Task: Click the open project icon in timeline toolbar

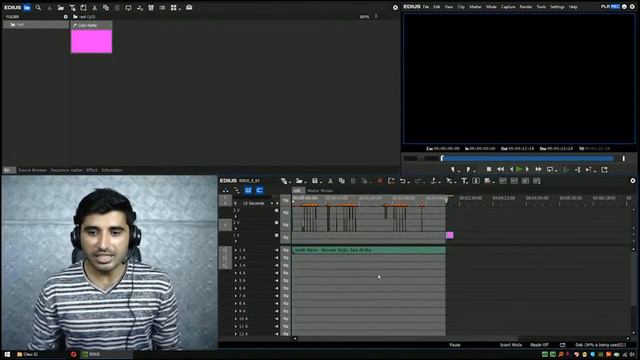Action: point(300,181)
